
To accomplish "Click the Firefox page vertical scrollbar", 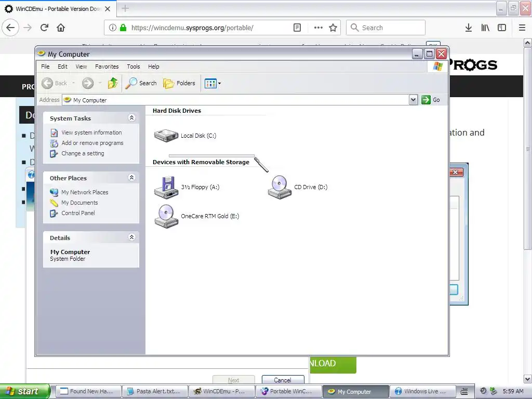I will [527, 149].
